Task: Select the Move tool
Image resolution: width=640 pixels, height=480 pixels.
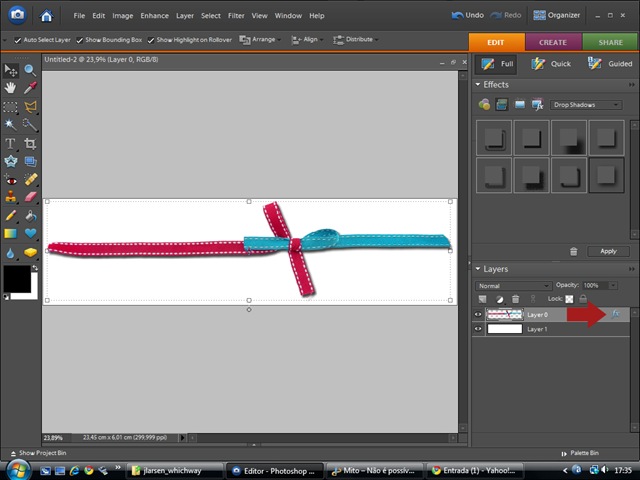Action: click(x=11, y=70)
